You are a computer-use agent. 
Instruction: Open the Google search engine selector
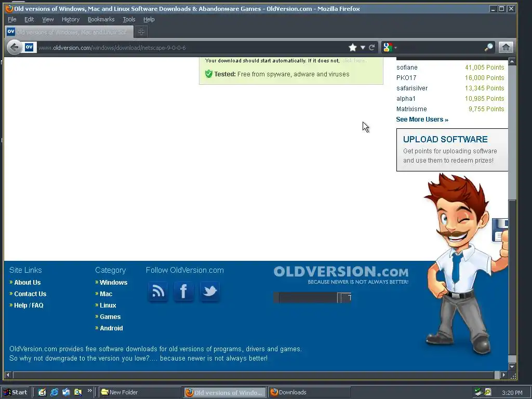click(x=390, y=47)
